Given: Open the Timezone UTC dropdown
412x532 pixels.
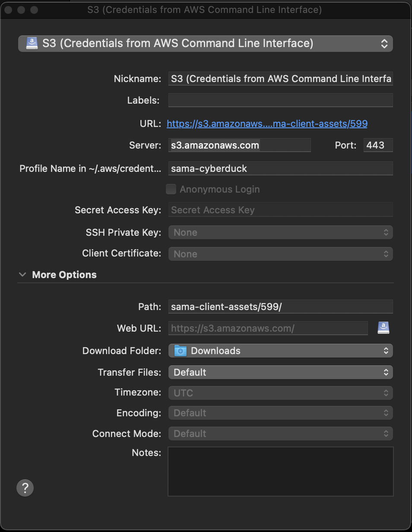Looking at the screenshot, I should [280, 393].
